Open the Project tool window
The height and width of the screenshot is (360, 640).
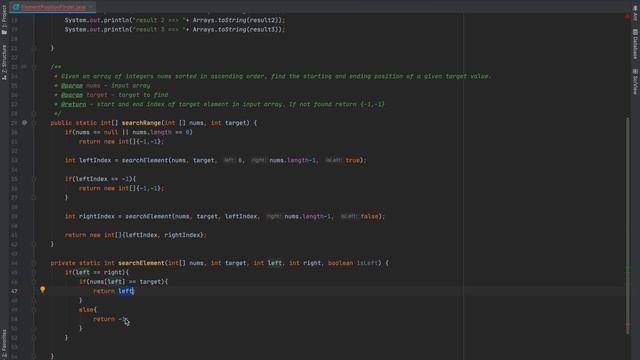pyautogui.click(x=4, y=20)
